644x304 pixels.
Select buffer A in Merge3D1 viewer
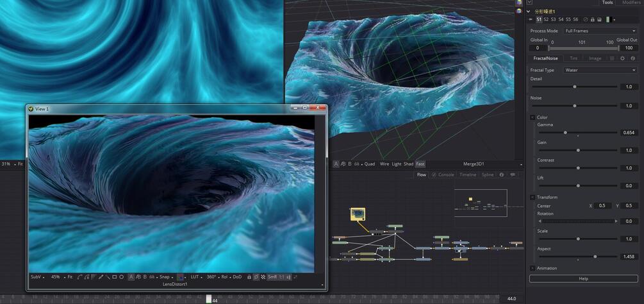point(336,164)
